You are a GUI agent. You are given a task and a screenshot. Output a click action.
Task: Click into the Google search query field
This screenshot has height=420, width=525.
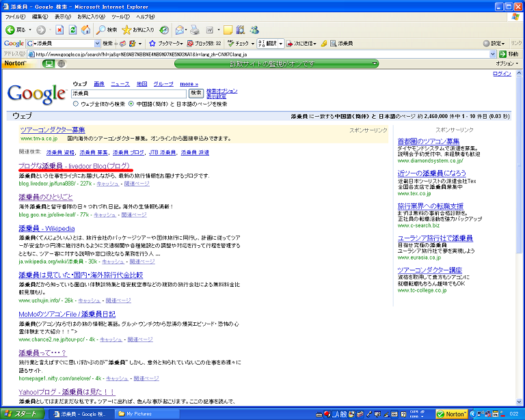129,94
